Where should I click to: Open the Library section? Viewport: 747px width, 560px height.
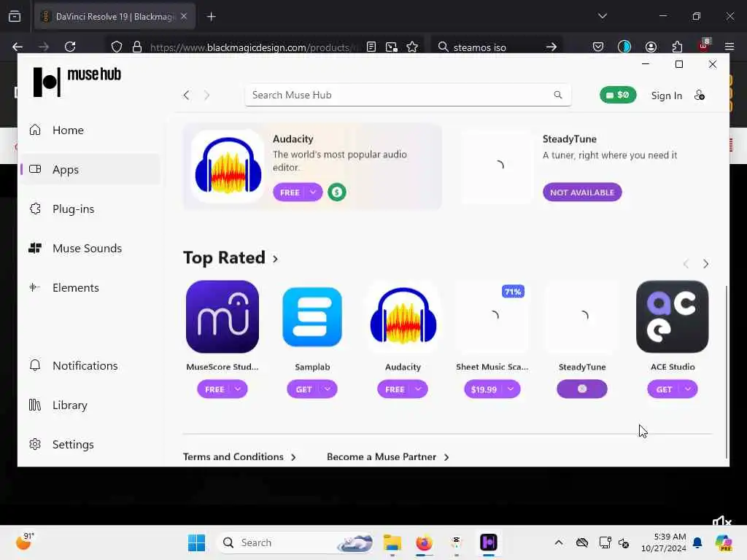click(x=90, y=405)
